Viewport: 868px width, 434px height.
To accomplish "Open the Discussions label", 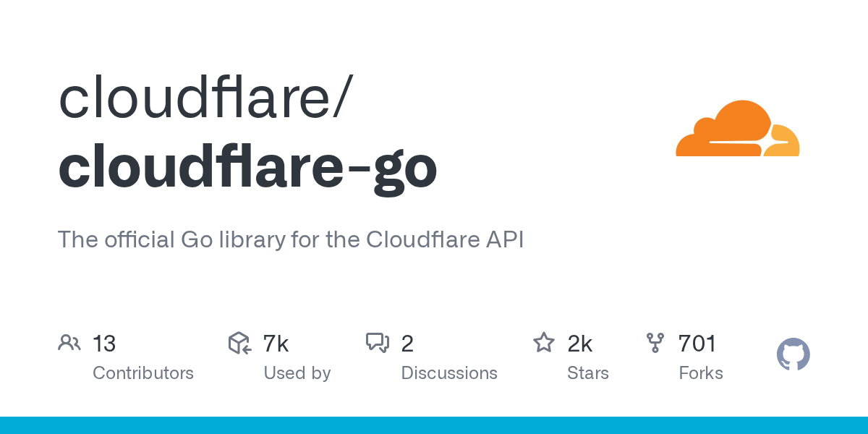I will [449, 373].
